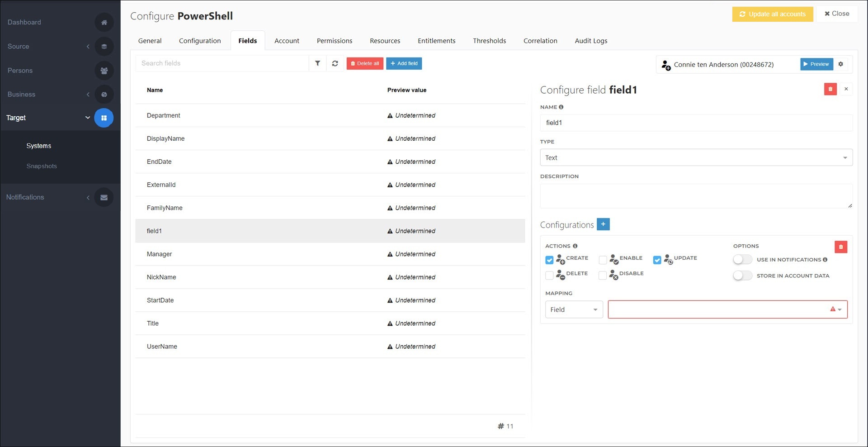Add a new configuration with plus
The width and height of the screenshot is (868, 447).
click(x=603, y=224)
